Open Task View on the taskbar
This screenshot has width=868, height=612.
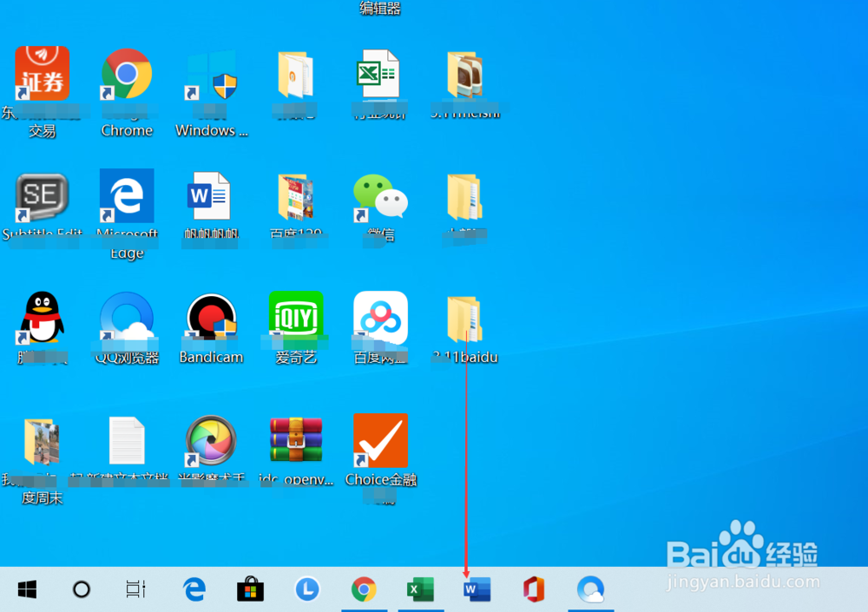point(135,589)
